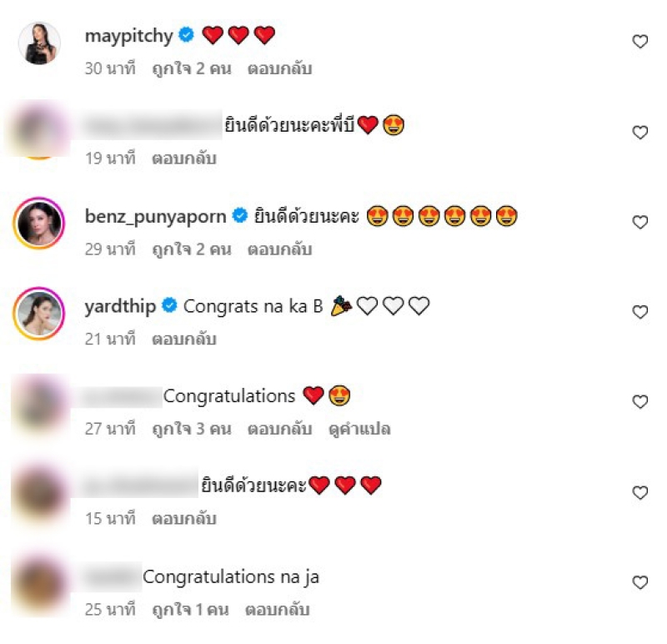Viewport: 667px width, 644px height.
Task: Reply to benz_punyaporn's comment via ตอบกลับ
Action: tap(279, 249)
